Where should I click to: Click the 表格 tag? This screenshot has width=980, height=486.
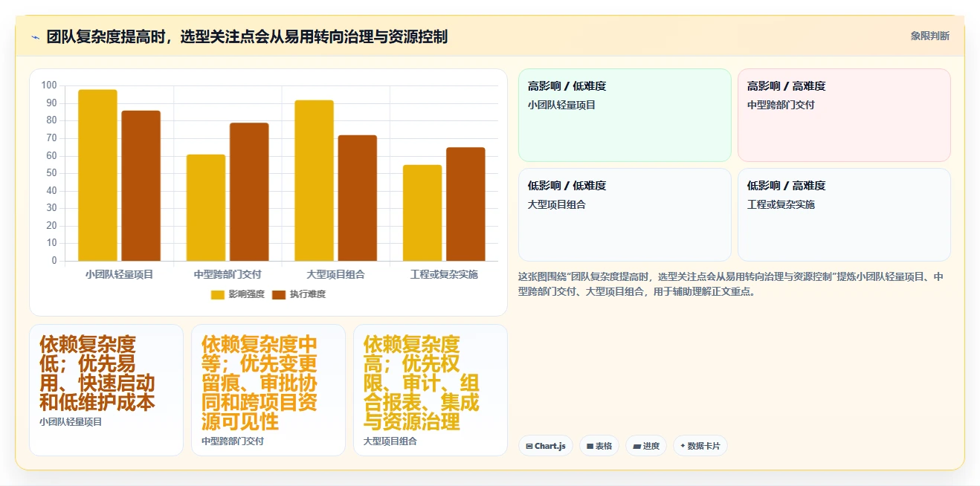click(599, 446)
